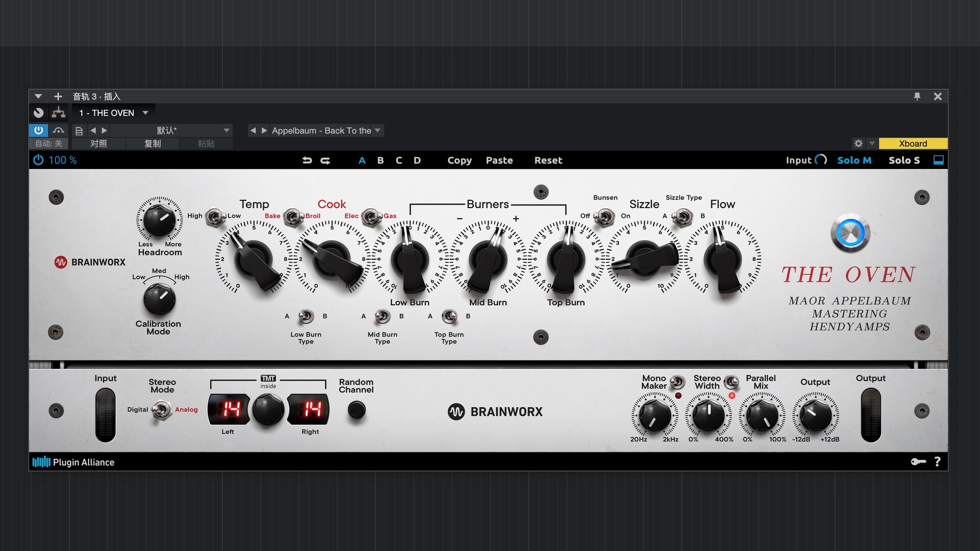Screen dimensions: 980x551
Task: Select settings bank C
Action: (399, 160)
